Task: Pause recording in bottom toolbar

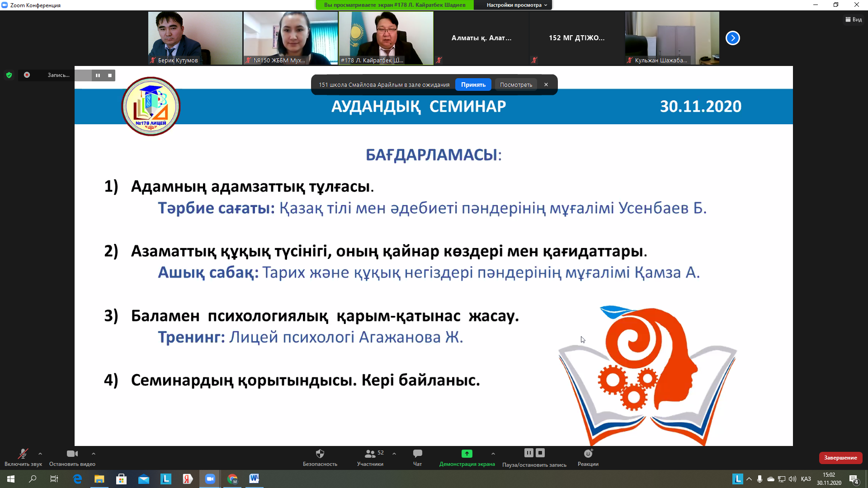Action: coord(528,453)
